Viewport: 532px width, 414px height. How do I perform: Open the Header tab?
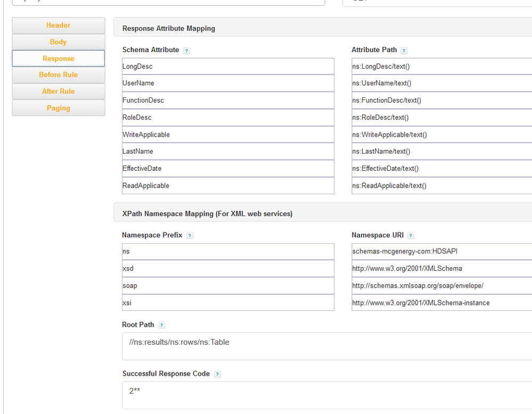click(59, 26)
